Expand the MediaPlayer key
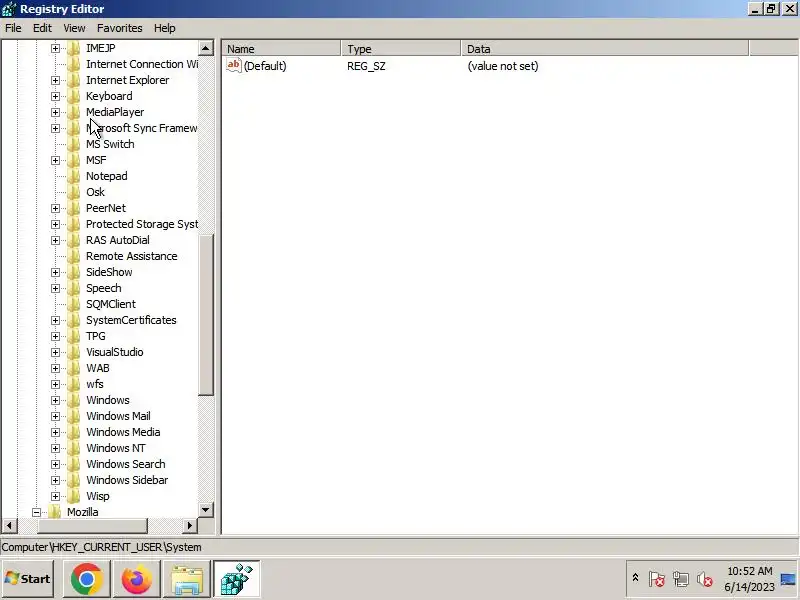 click(55, 112)
